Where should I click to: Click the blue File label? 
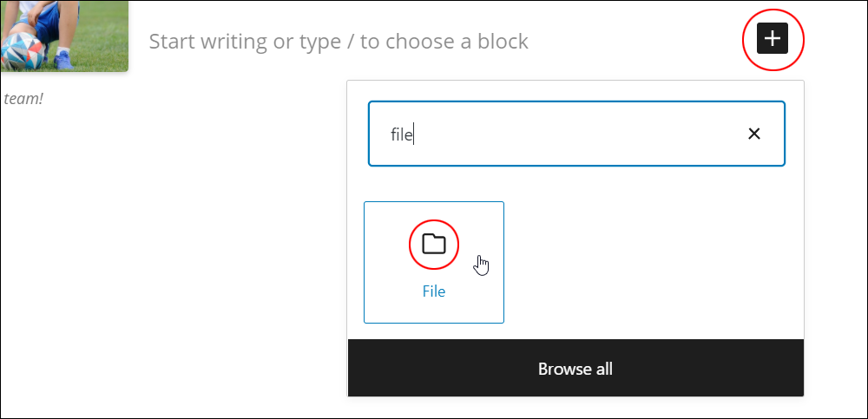pos(433,291)
